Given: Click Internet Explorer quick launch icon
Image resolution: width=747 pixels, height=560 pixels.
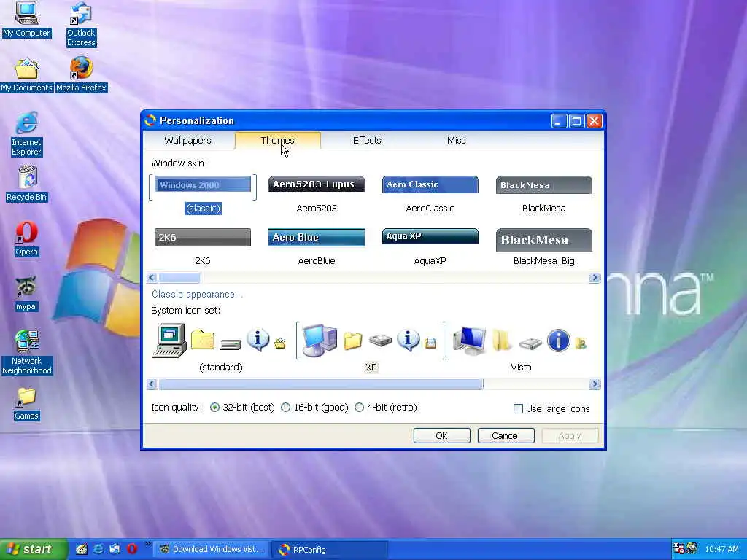Looking at the screenshot, I should (x=98, y=549).
